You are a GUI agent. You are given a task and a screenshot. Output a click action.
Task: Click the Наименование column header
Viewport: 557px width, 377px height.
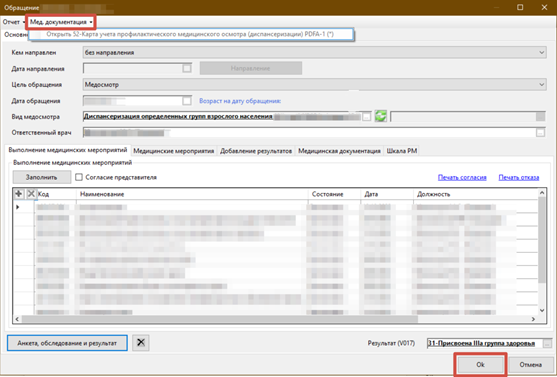(x=192, y=194)
